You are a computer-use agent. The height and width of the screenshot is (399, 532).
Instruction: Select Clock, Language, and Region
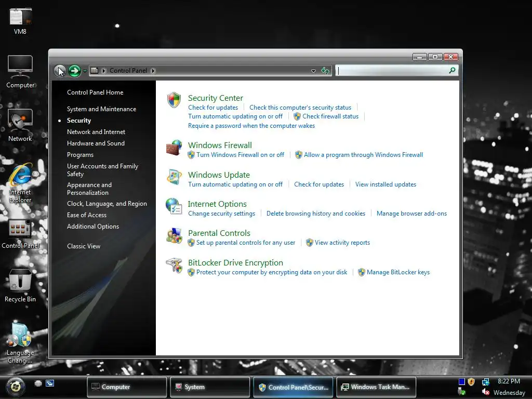pos(107,204)
